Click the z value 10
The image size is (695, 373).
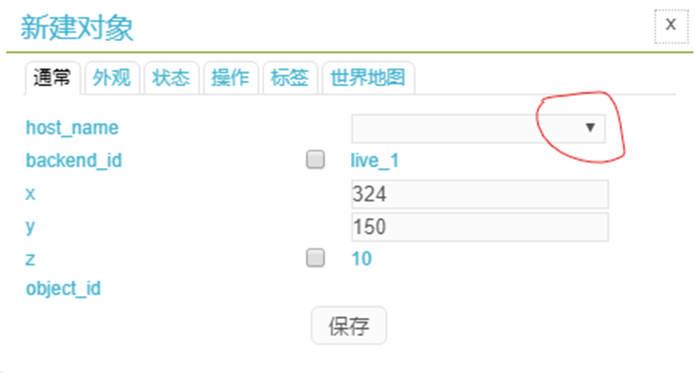(x=361, y=259)
